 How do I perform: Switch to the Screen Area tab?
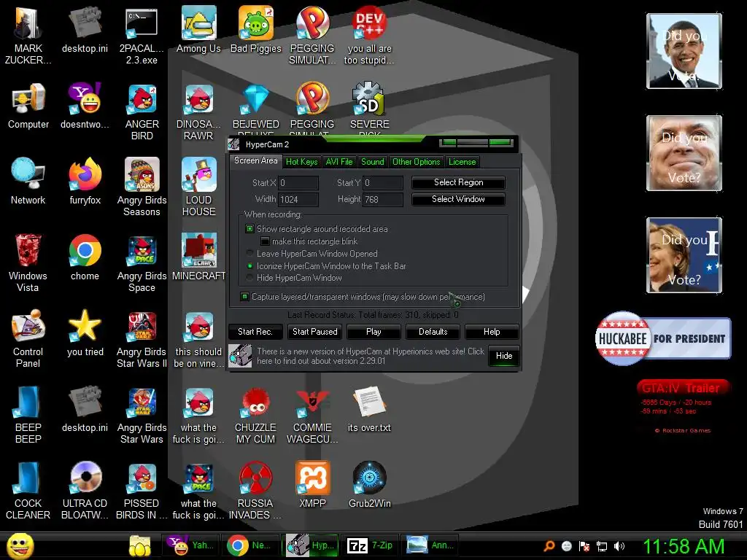point(256,161)
